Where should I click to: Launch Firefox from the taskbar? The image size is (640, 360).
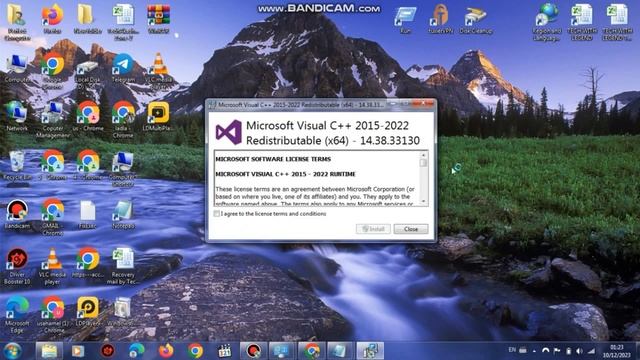pos(166,351)
